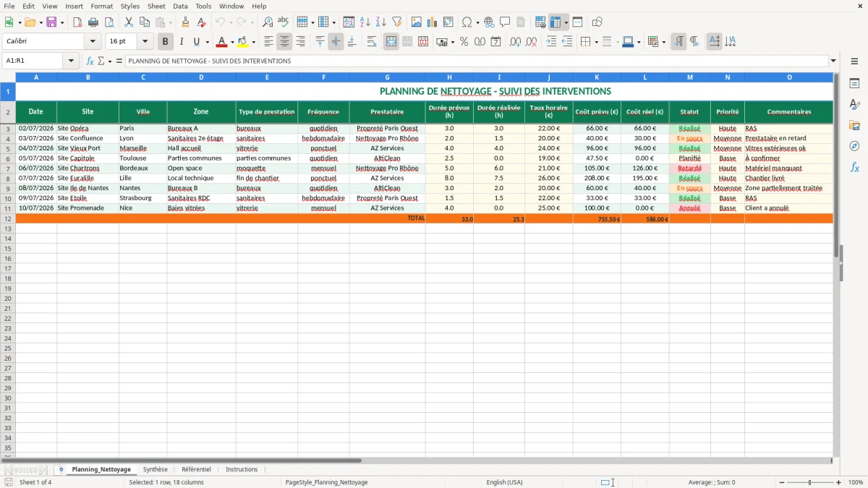Insert a hyperlink
The image size is (868, 488).
(x=489, y=22)
